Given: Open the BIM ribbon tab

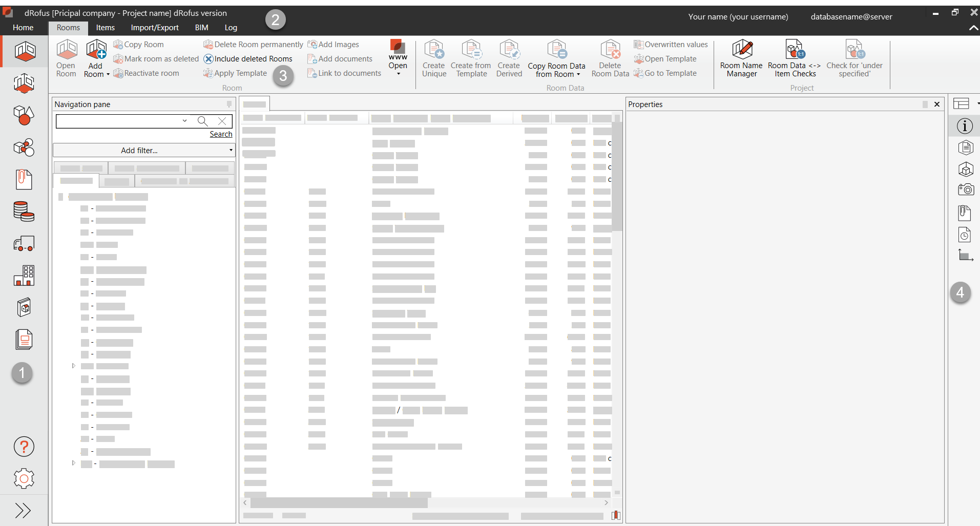Looking at the screenshot, I should (x=201, y=28).
